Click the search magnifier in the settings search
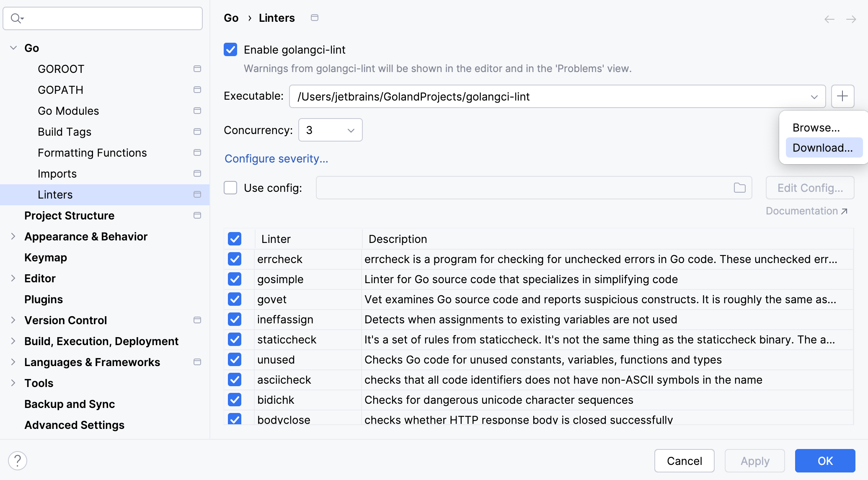Viewport: 868px width, 480px height. click(x=17, y=18)
